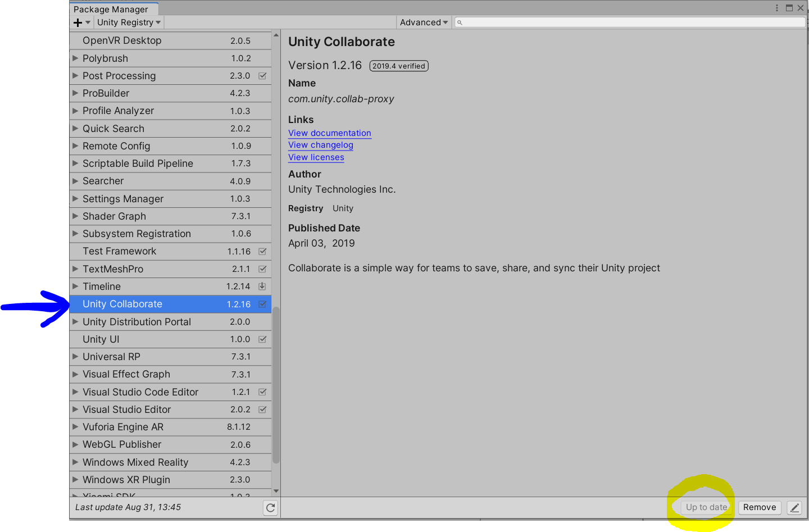809x532 pixels.
Task: Open the project manifest via the pencil icon
Action: click(x=794, y=507)
